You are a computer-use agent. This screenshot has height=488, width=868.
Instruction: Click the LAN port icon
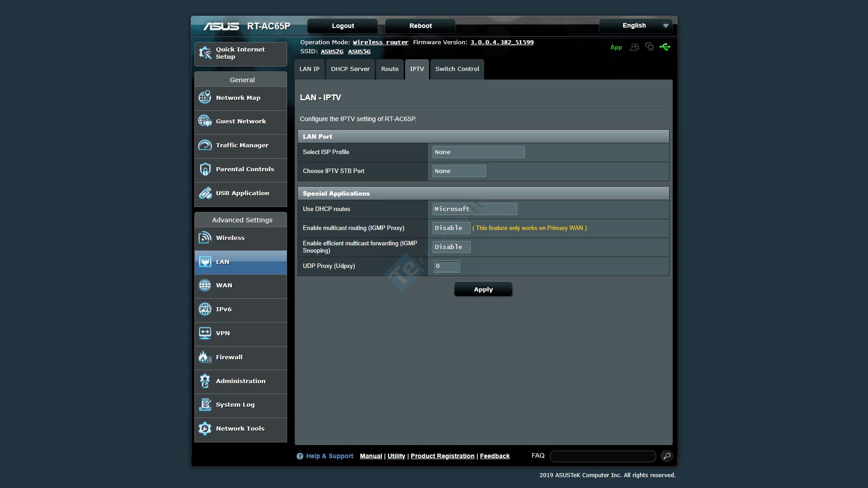[205, 262]
